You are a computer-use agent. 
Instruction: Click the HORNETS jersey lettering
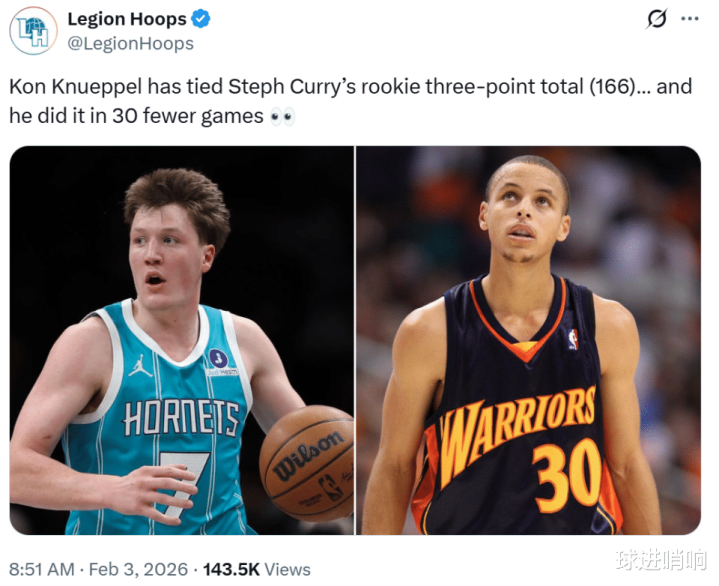pos(181,418)
